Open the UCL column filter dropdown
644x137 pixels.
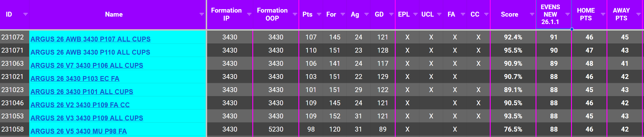[x=439, y=14]
